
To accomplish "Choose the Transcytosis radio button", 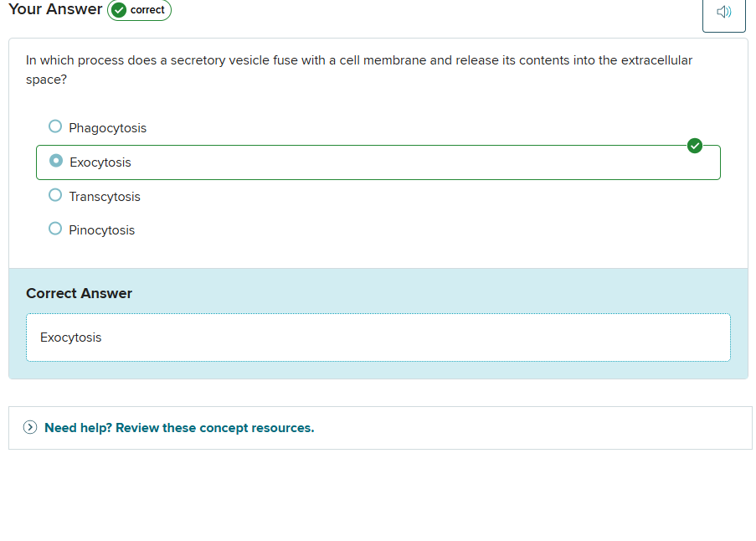I will pos(55,195).
